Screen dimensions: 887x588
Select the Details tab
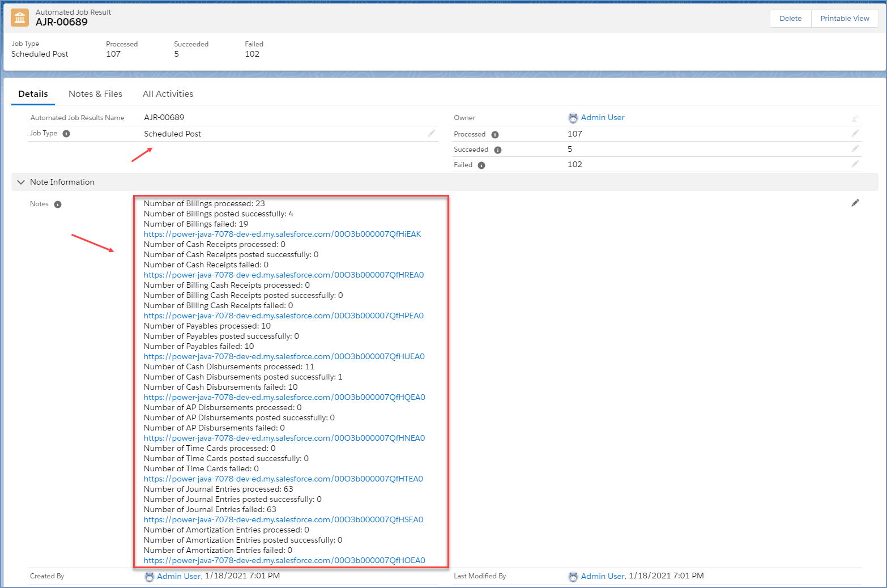click(x=33, y=94)
